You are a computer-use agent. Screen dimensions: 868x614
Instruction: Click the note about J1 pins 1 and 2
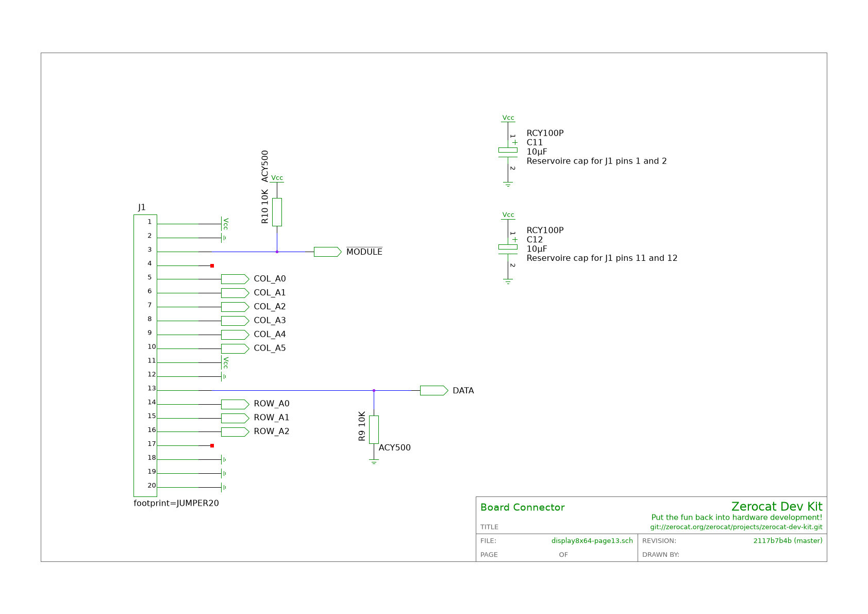click(x=597, y=161)
